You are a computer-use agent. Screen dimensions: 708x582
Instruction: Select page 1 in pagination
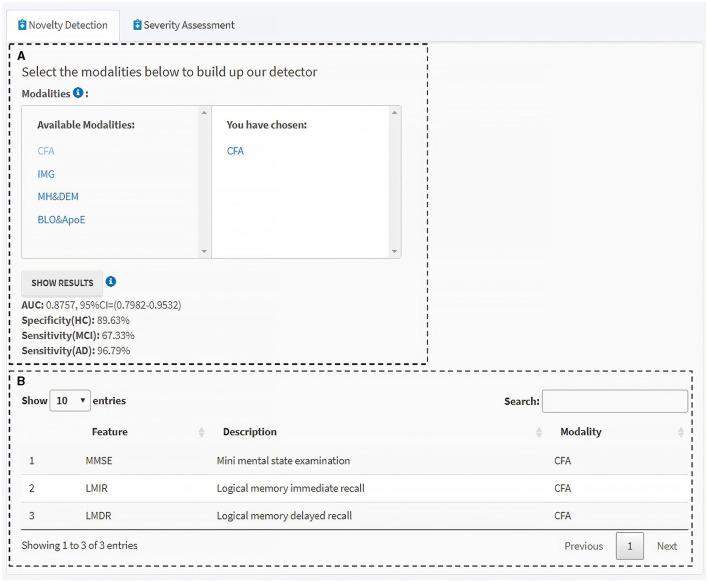pos(630,546)
